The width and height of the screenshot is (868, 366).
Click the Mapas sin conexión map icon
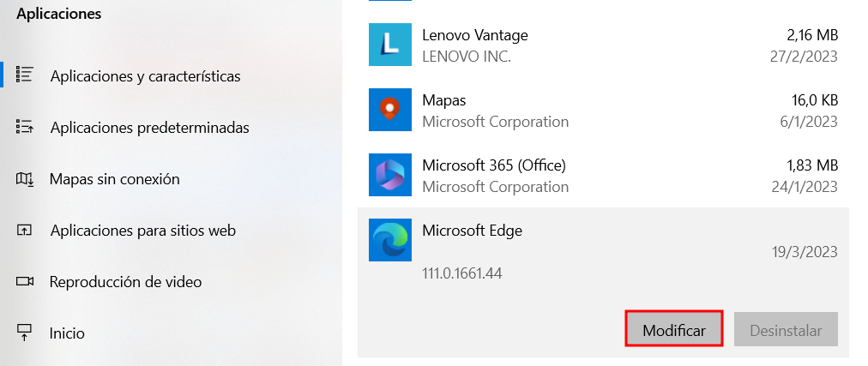click(25, 179)
